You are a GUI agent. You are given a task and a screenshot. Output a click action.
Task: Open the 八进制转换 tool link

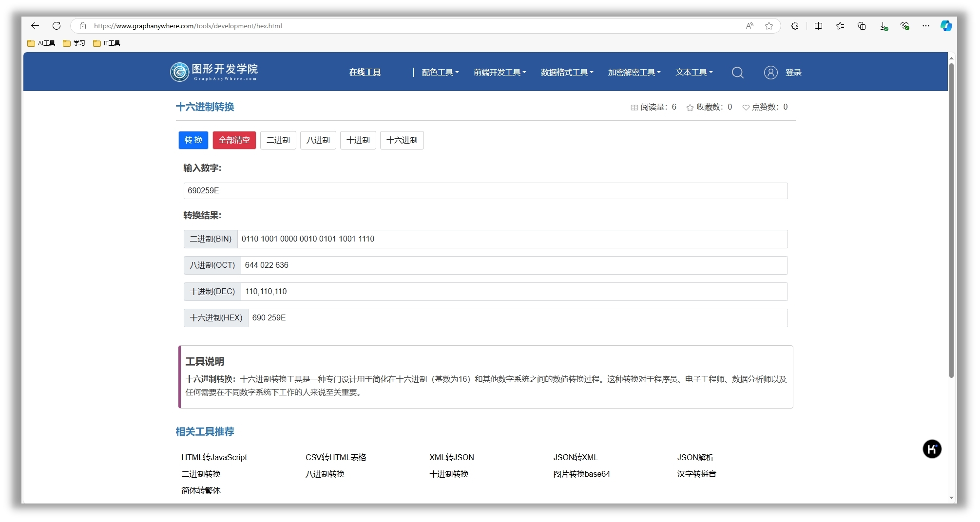pos(325,474)
